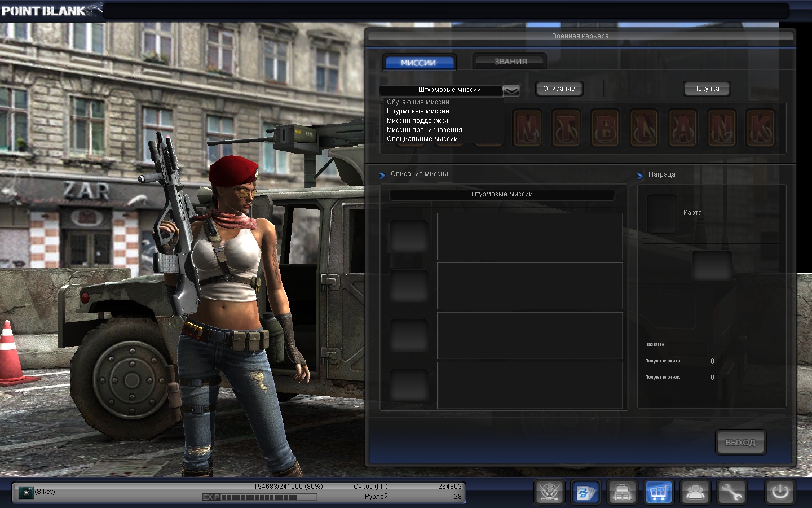Click the mission type dropdown arrow
The image size is (812, 508).
[511, 90]
